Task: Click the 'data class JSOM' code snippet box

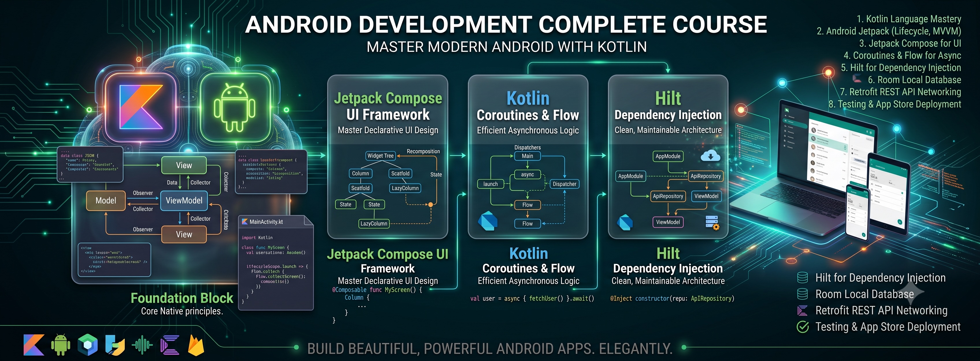Action: [90, 164]
